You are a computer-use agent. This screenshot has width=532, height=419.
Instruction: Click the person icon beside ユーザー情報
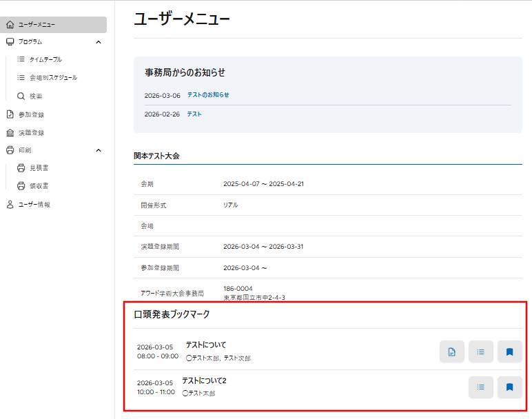(10, 205)
